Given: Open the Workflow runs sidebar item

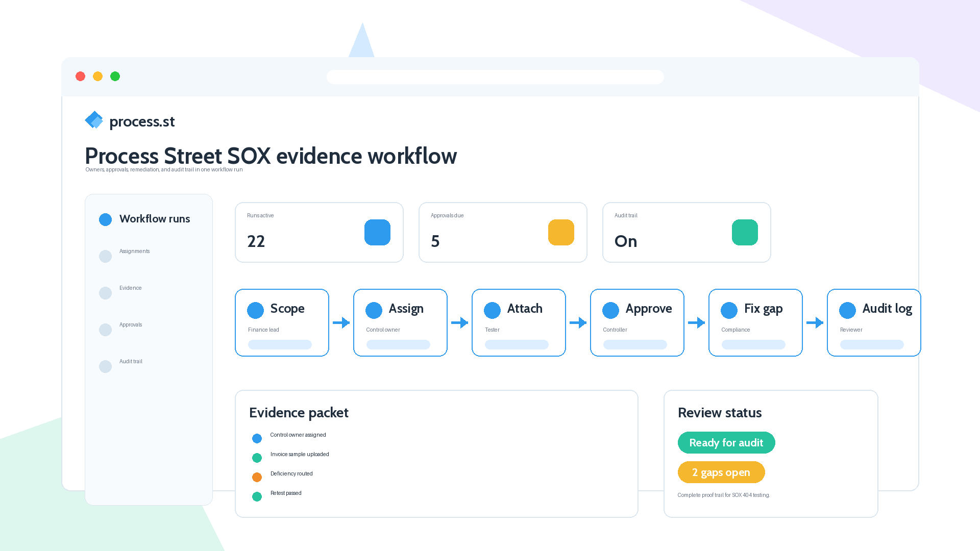Looking at the screenshot, I should pos(155,219).
